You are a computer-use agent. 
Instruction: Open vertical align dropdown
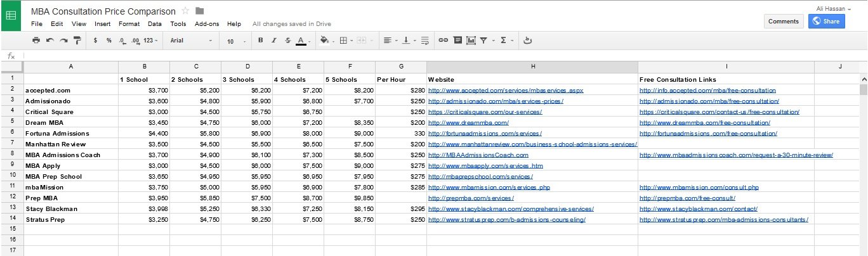408,40
